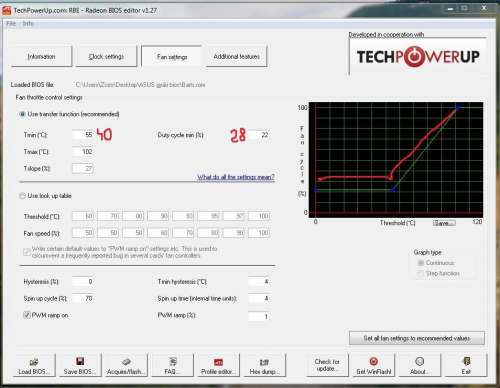Select Step function graph type

421,274
